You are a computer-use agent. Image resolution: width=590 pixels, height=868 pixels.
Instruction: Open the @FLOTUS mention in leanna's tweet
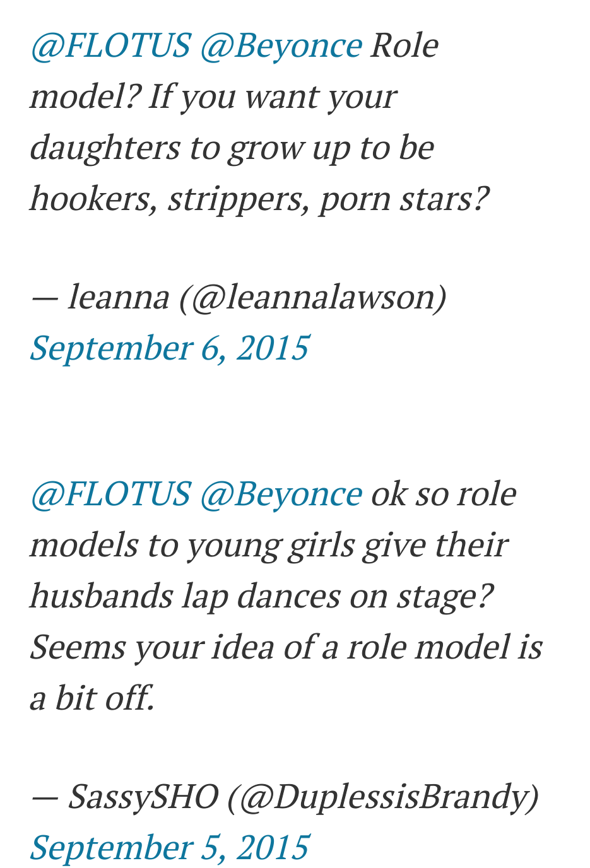tap(110, 46)
